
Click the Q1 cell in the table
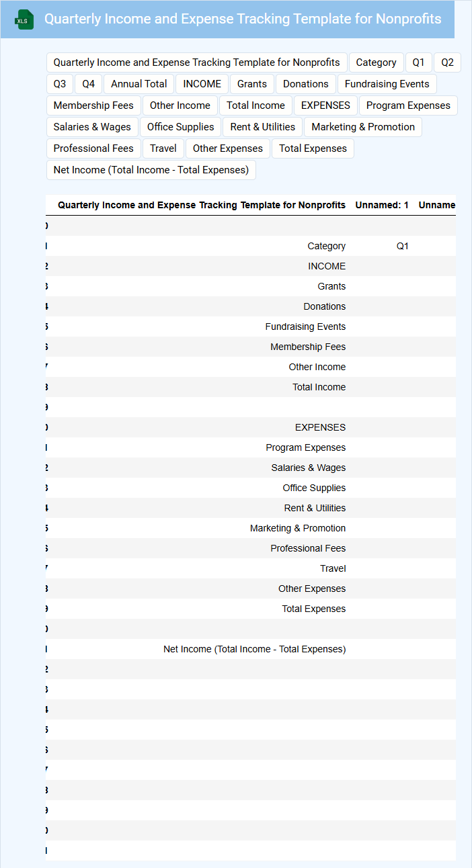click(x=402, y=246)
